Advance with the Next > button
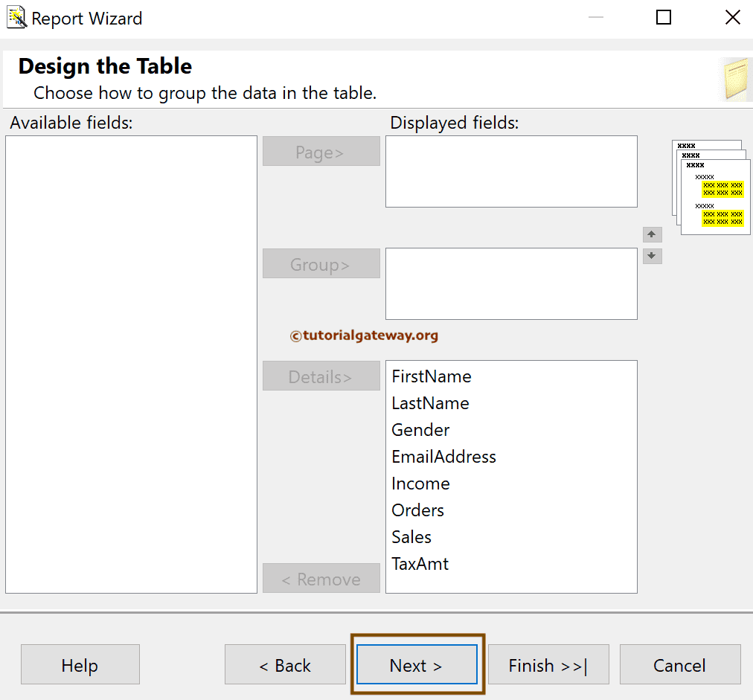The width and height of the screenshot is (753, 700). click(x=416, y=664)
